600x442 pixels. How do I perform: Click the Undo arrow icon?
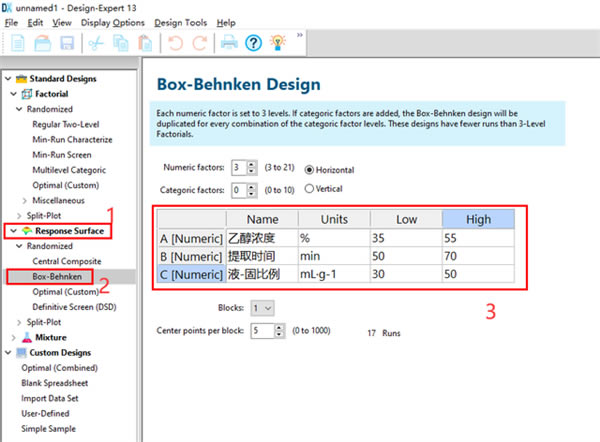click(x=175, y=43)
